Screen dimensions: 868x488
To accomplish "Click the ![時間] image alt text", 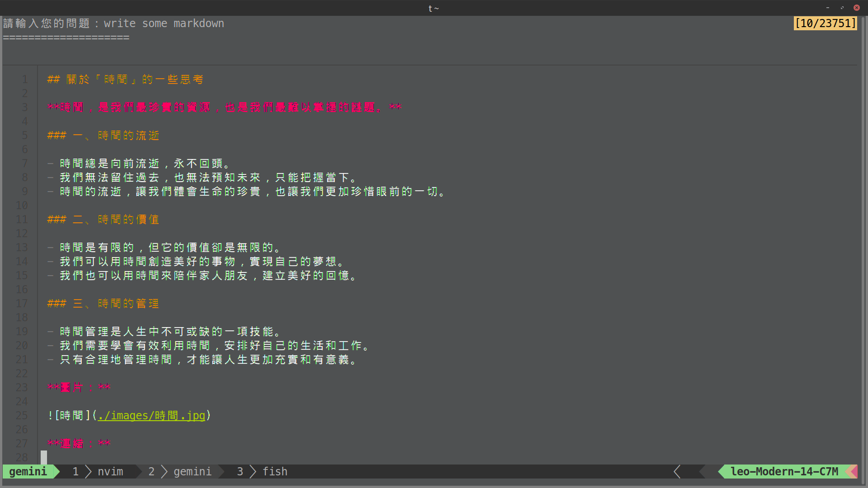I will 69,415.
